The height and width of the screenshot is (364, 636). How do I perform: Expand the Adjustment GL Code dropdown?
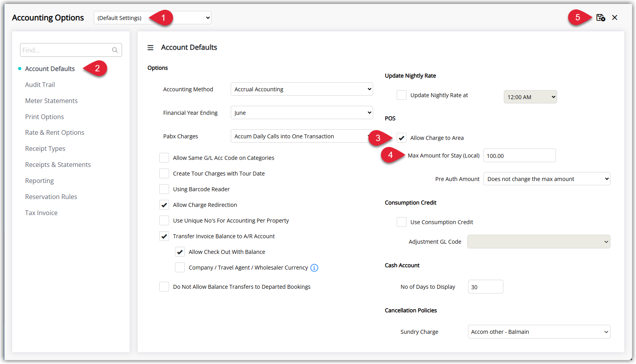click(539, 241)
